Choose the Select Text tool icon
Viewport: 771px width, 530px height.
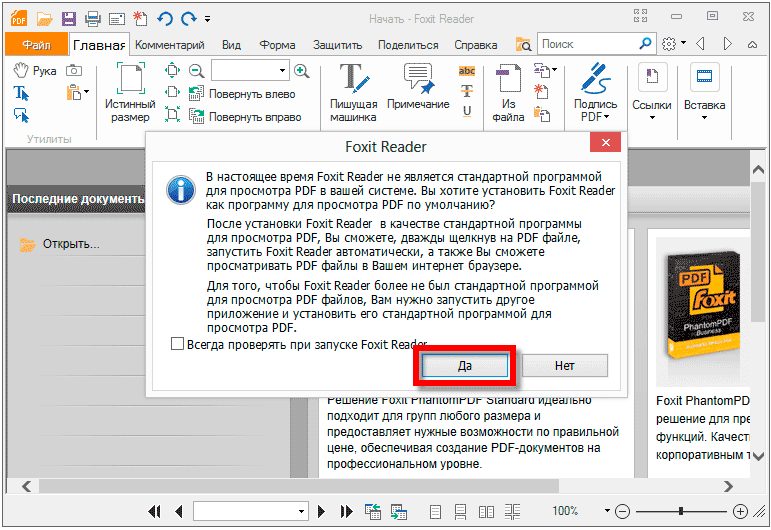[21, 93]
